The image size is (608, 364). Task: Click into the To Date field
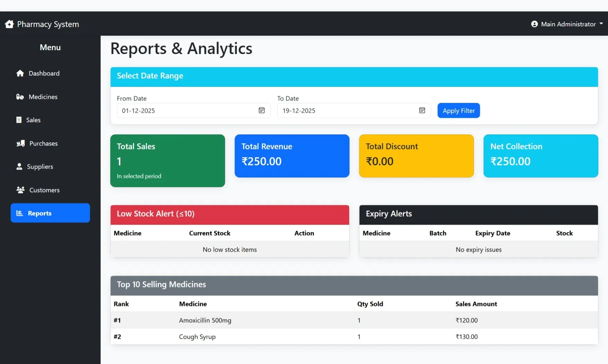(x=346, y=111)
